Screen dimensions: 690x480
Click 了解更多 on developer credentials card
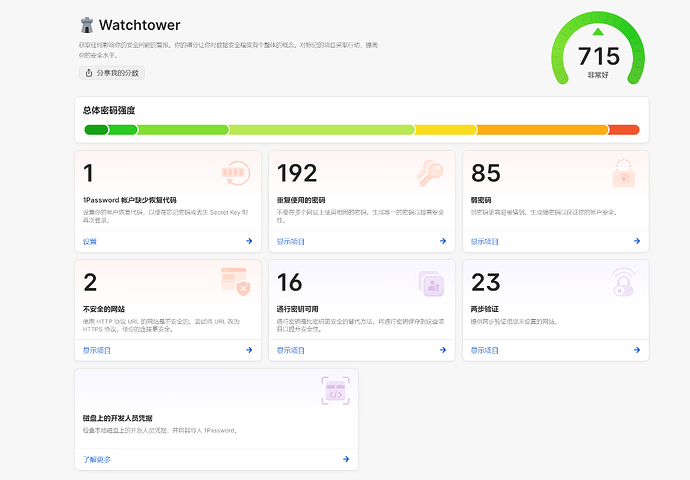pyautogui.click(x=97, y=460)
